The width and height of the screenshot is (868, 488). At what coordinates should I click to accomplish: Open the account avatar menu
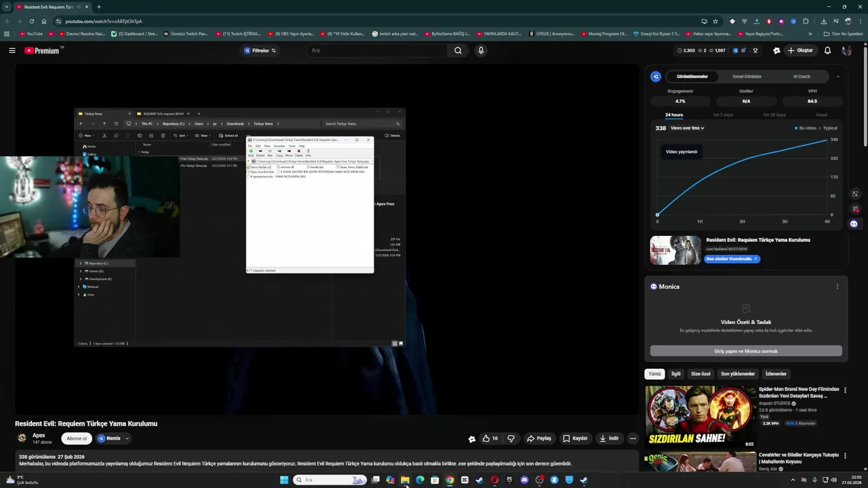846,50
